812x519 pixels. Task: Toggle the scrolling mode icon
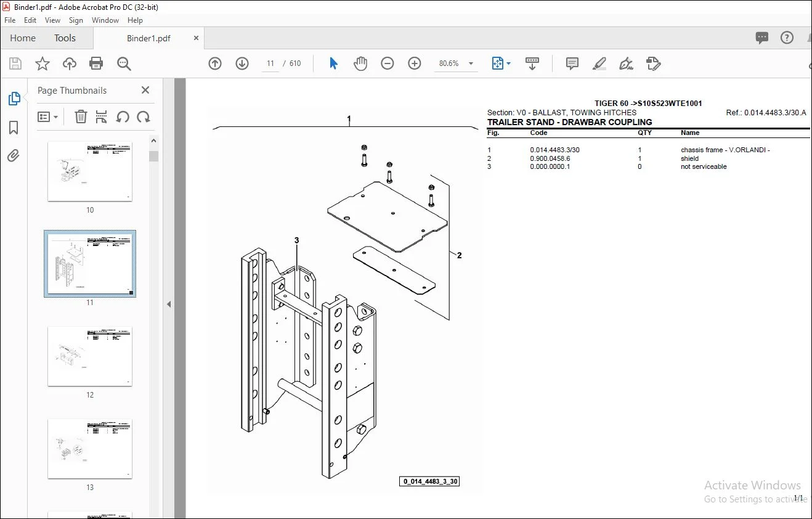point(532,63)
